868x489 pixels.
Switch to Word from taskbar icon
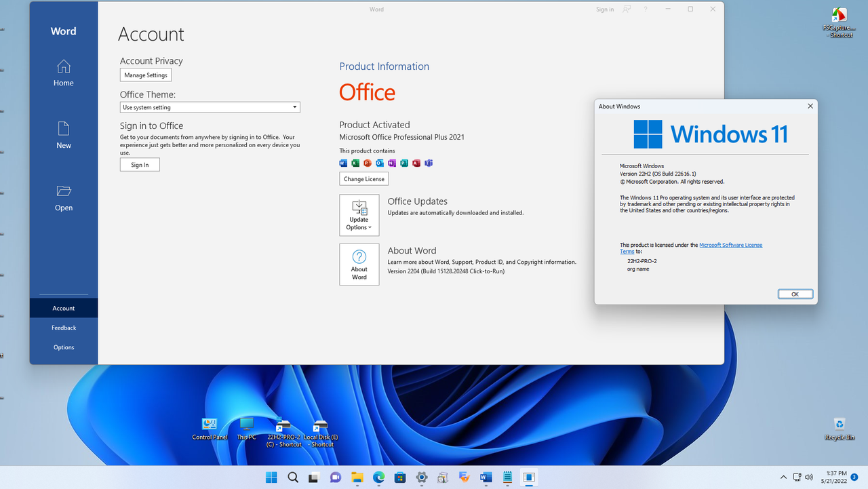tap(486, 477)
